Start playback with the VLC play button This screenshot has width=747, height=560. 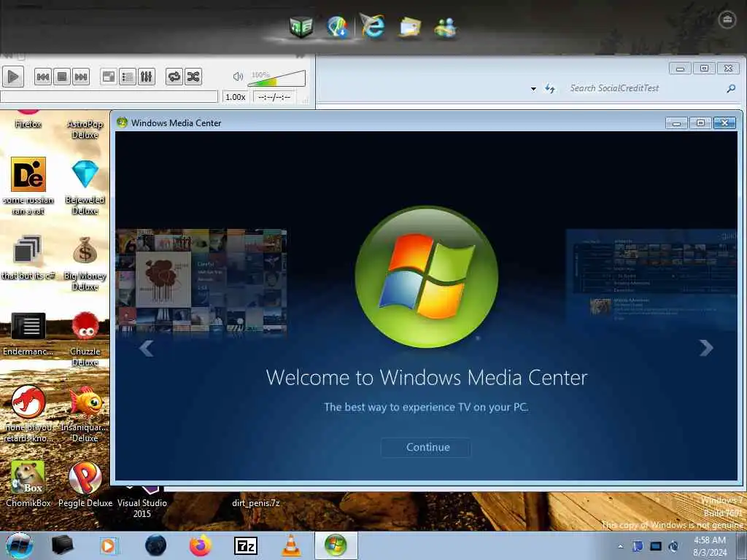(x=13, y=76)
